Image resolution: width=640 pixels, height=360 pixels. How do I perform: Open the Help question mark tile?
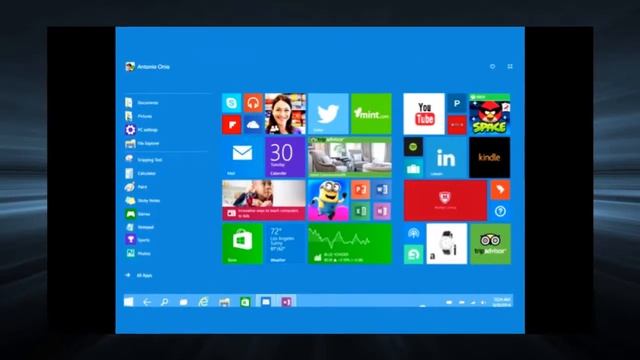pyautogui.click(x=500, y=211)
